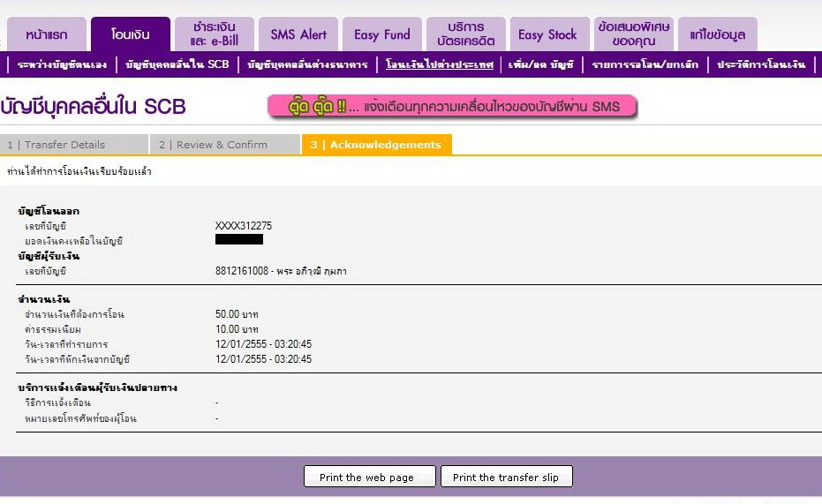Select the ข้อเสนอพิเศษของคุณ tab
Image resolution: width=822 pixels, height=504 pixels.
coord(633,34)
